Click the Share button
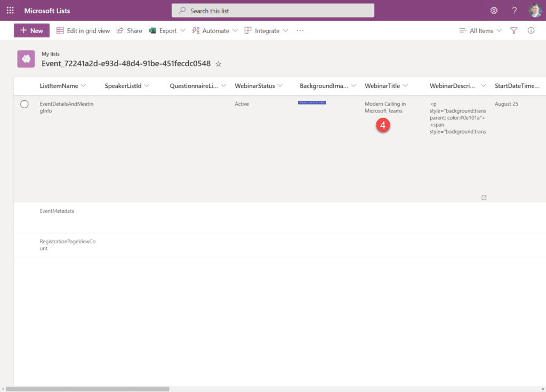The width and height of the screenshot is (546, 392). (x=129, y=30)
